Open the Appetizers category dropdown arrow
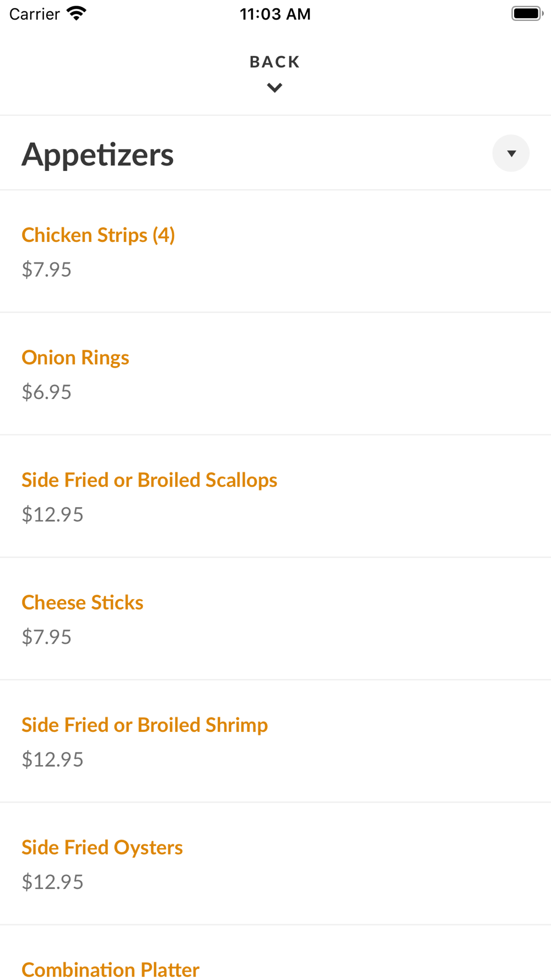The height and width of the screenshot is (980, 551). (x=511, y=153)
